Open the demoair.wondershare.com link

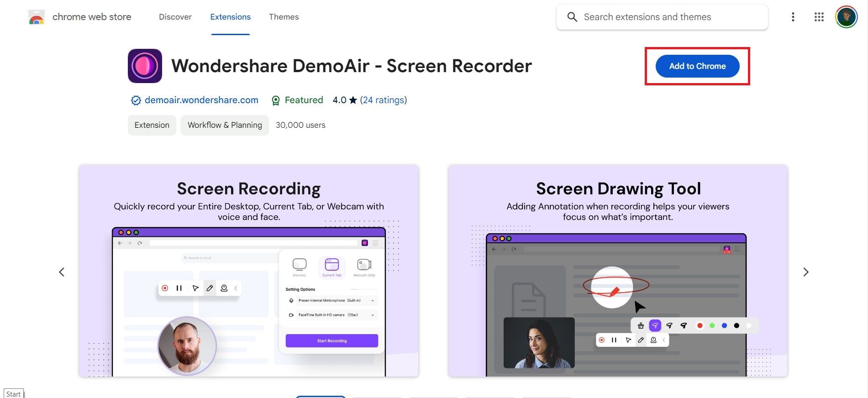201,100
